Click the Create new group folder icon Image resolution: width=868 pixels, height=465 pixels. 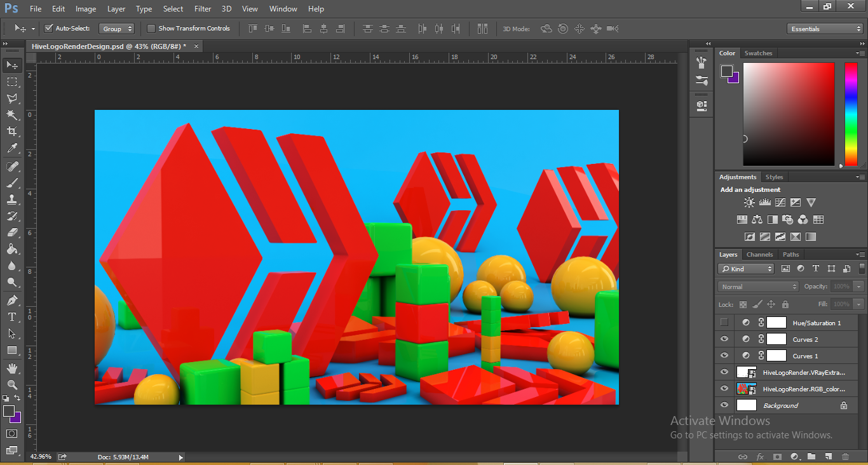811,456
